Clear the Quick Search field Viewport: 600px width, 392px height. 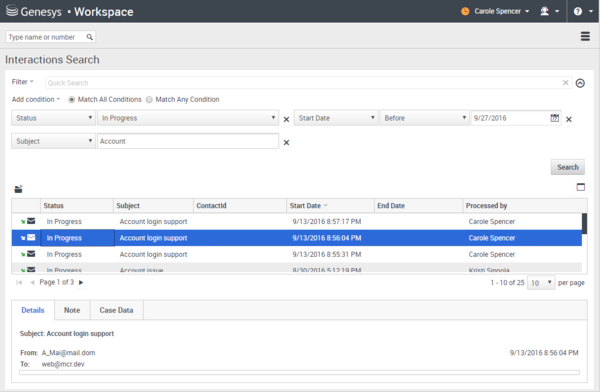[566, 83]
